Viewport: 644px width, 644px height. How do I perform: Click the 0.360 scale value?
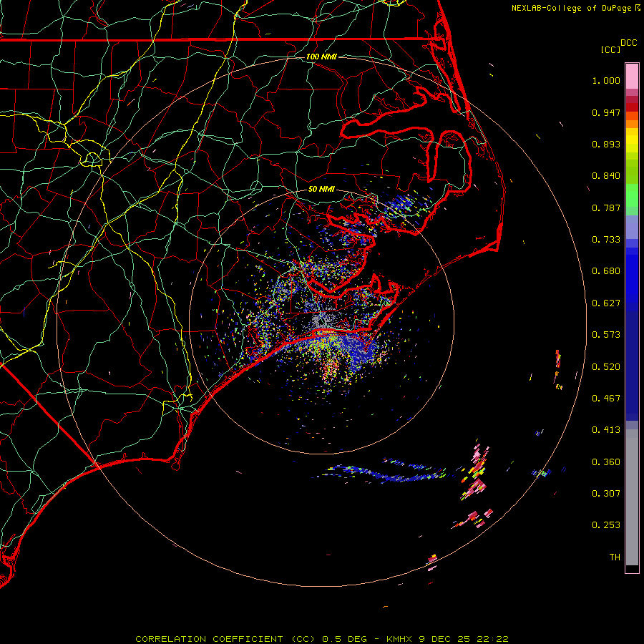pyautogui.click(x=606, y=462)
